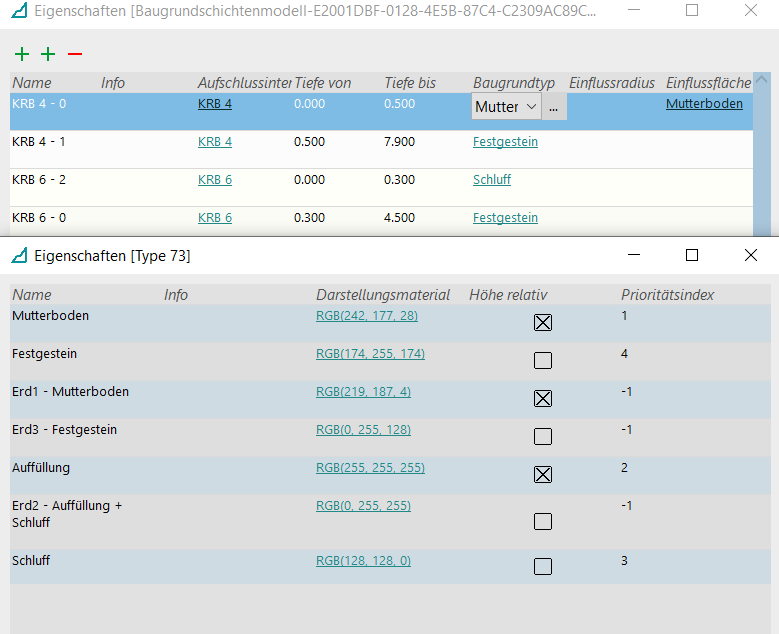Click the app icon in Type 73 title bar

click(19, 256)
